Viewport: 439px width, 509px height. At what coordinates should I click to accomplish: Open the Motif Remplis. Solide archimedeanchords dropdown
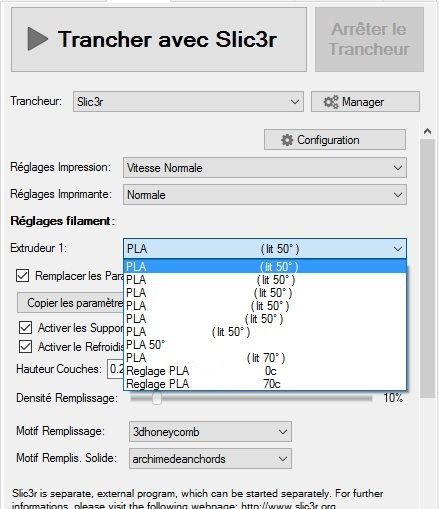click(210, 459)
